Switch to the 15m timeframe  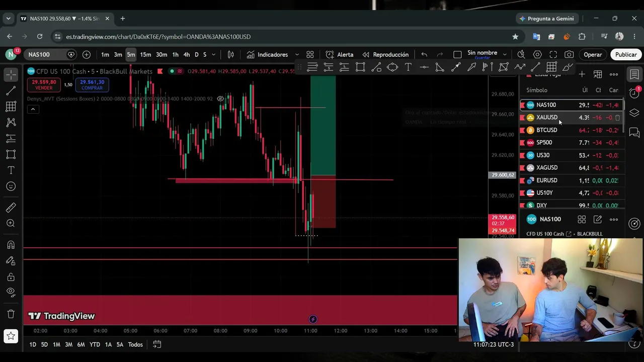click(145, 54)
